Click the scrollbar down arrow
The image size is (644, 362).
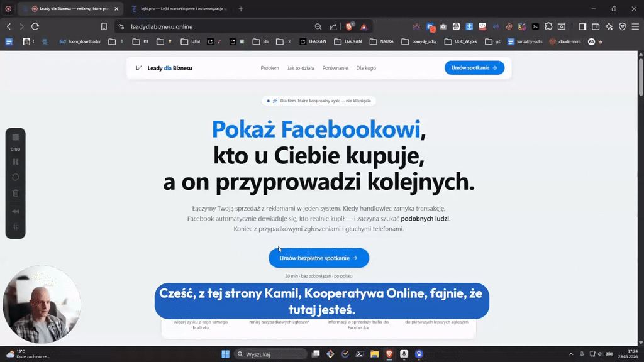[641, 343]
